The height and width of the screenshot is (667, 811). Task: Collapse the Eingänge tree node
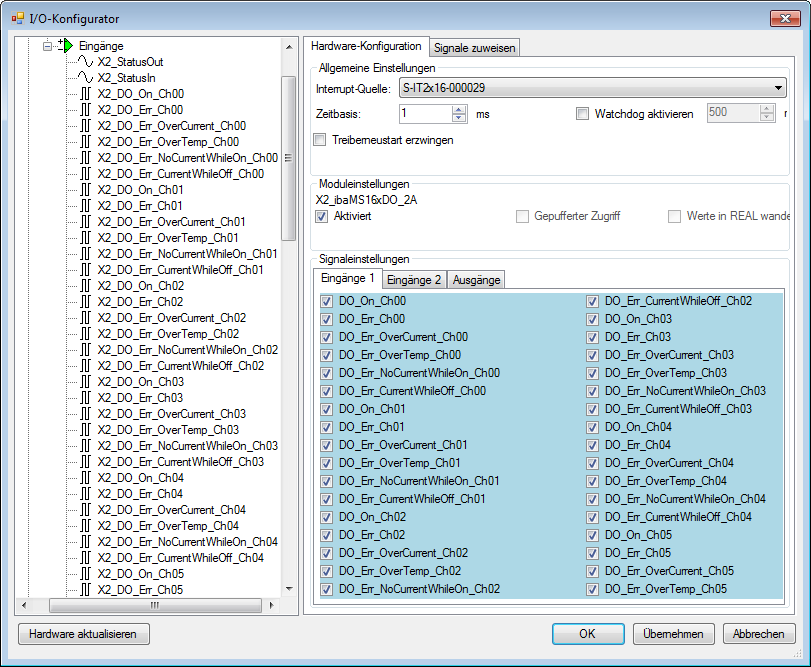click(48, 45)
